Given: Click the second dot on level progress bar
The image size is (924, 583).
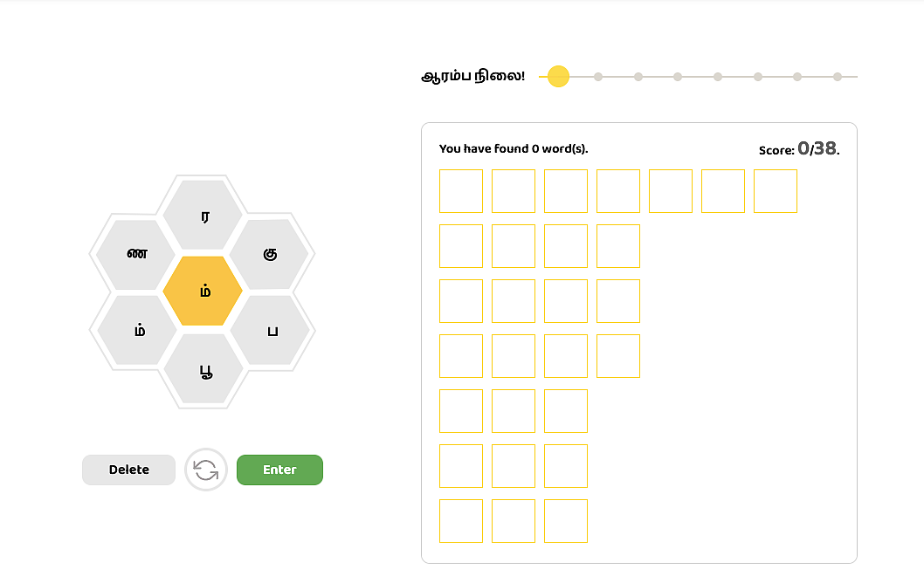Looking at the screenshot, I should (x=598, y=77).
